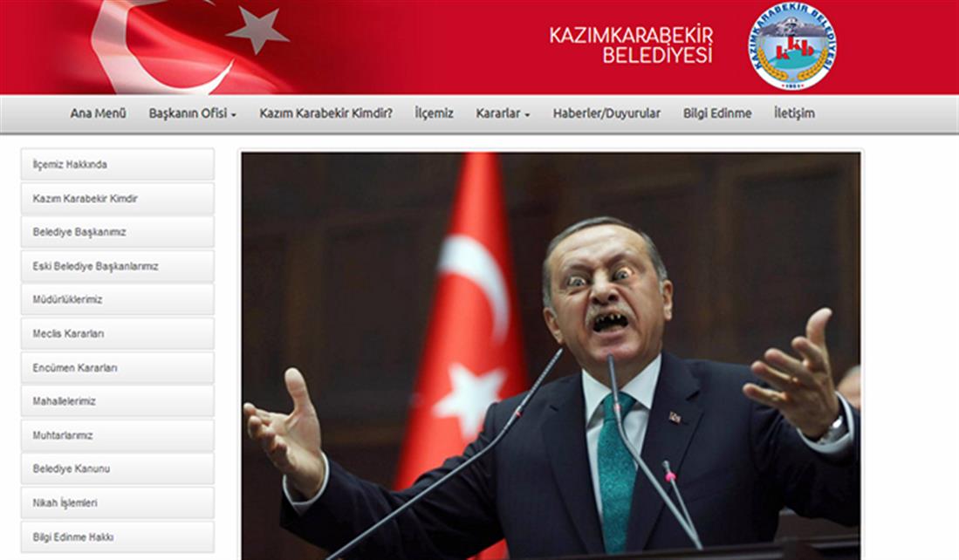The height and width of the screenshot is (560, 959).
Task: Select Encümen Kararları sidebar item
Action: pyautogui.click(x=117, y=367)
